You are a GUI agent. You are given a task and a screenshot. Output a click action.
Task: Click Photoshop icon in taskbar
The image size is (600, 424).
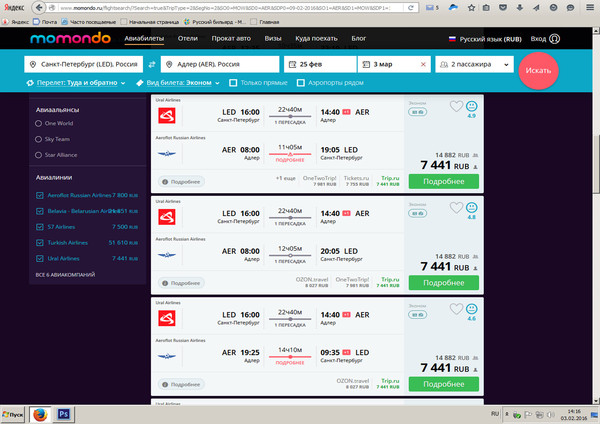point(64,414)
